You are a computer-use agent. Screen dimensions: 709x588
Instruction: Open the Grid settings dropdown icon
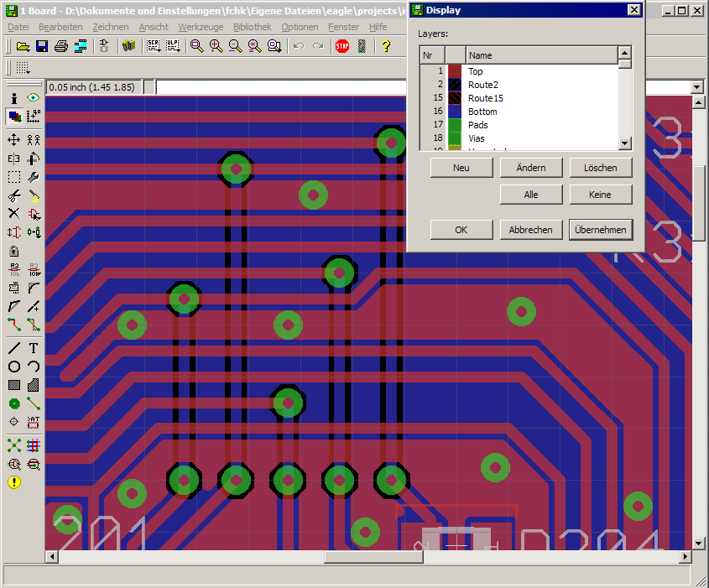23,68
